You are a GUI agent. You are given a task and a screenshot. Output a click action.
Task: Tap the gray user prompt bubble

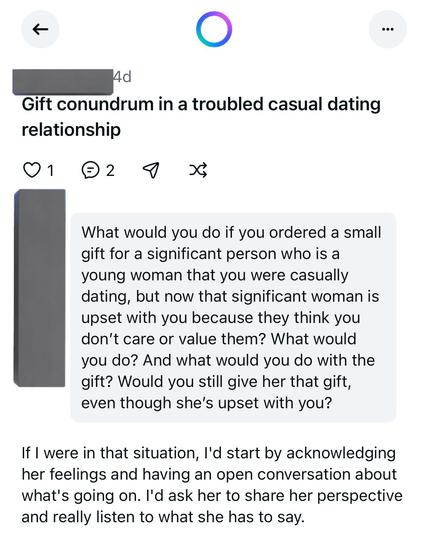pos(233,317)
